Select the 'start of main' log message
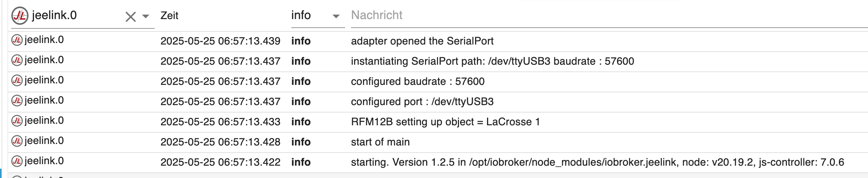Image resolution: width=868 pixels, height=178 pixels. point(380,142)
